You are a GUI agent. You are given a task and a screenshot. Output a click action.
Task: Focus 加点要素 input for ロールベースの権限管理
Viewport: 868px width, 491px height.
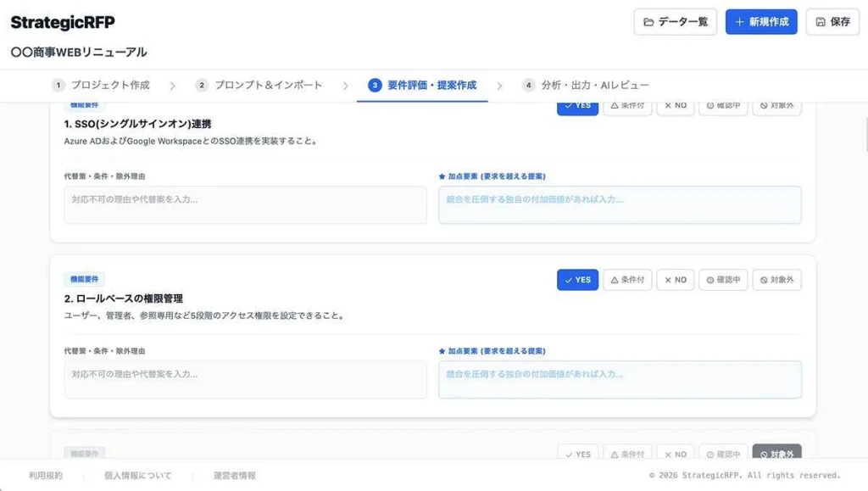coord(620,379)
